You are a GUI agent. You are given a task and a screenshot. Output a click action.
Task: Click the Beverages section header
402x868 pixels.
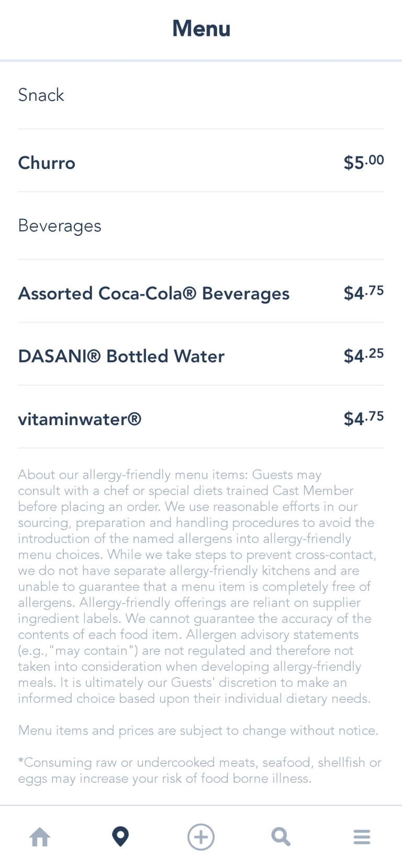pyautogui.click(x=60, y=226)
